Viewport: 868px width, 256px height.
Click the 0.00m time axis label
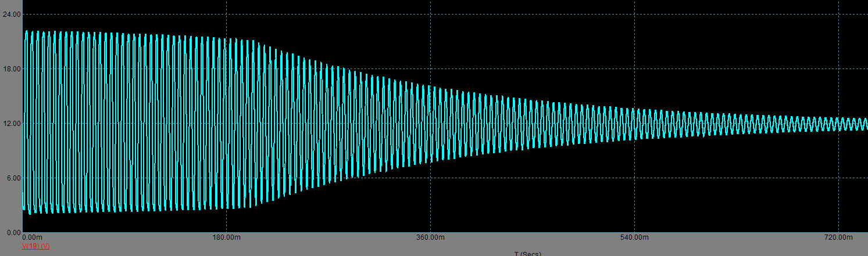click(x=32, y=237)
